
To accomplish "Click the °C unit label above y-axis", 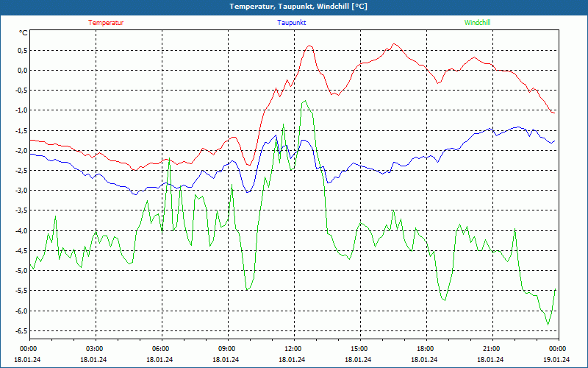I will [x=24, y=33].
